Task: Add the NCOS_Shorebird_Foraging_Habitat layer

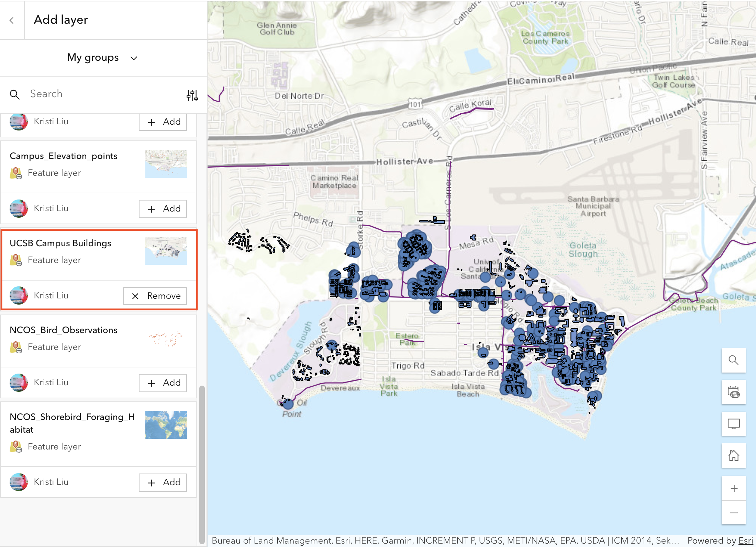Action: pyautogui.click(x=163, y=482)
